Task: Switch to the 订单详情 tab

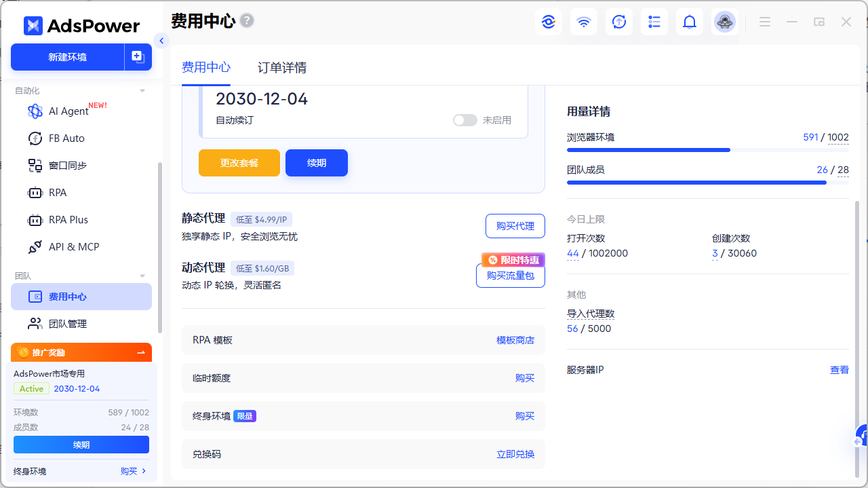Action: click(x=282, y=67)
